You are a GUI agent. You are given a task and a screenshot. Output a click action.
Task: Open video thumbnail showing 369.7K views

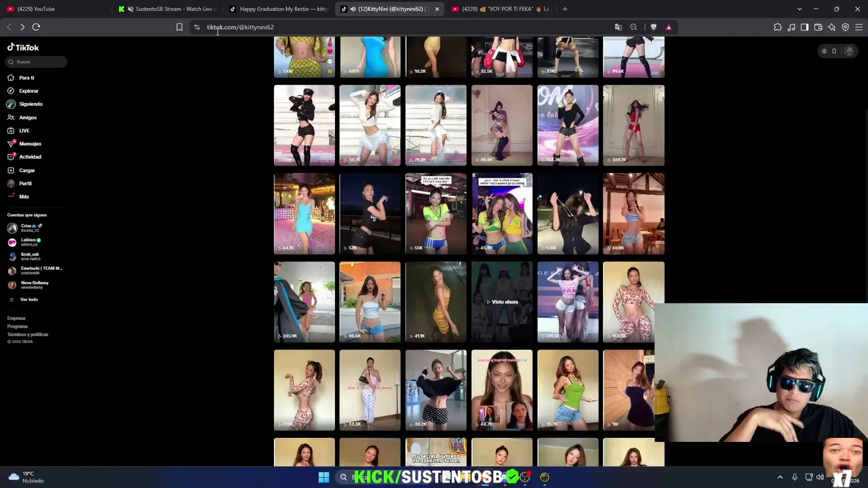[634, 125]
